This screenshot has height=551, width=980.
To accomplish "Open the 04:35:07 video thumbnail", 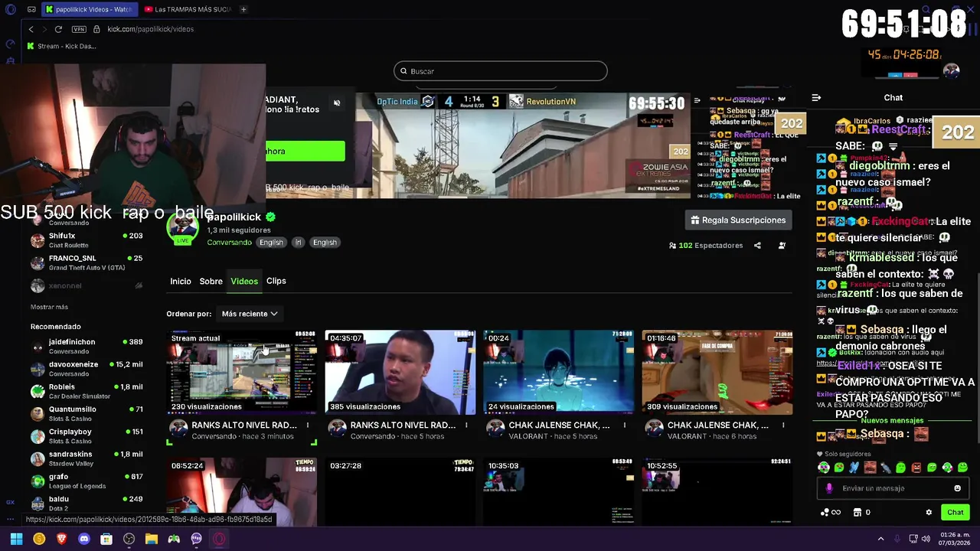I will (x=400, y=372).
